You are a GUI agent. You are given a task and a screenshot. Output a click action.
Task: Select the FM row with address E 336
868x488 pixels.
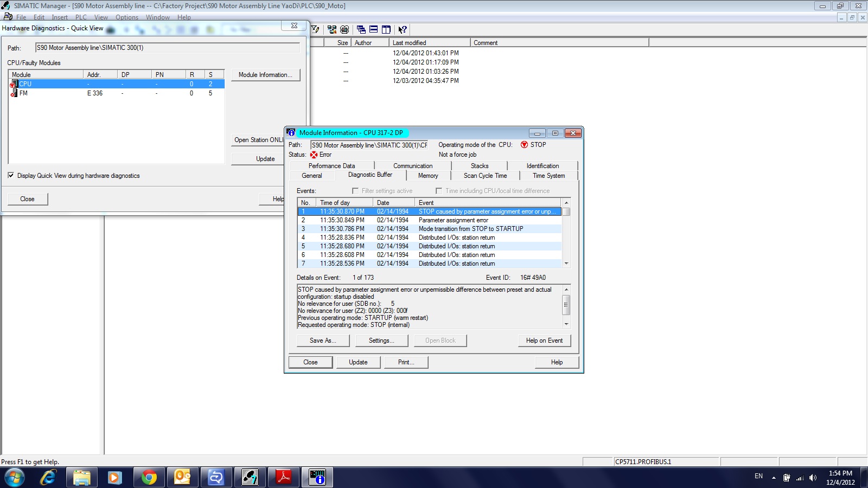coord(117,93)
